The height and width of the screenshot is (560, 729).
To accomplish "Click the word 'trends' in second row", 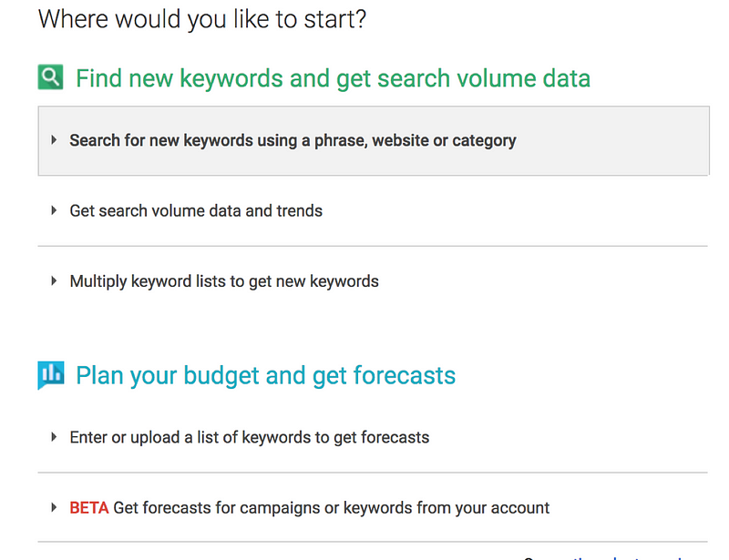I will pos(300,210).
